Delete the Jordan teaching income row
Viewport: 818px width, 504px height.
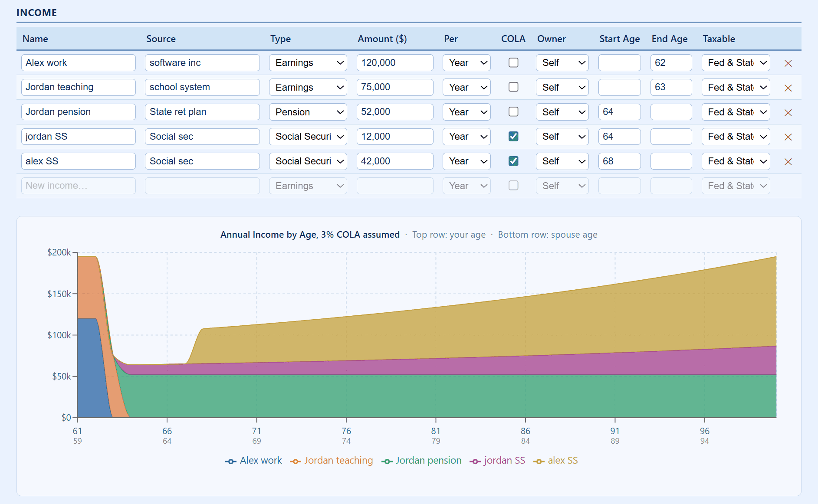pos(788,87)
